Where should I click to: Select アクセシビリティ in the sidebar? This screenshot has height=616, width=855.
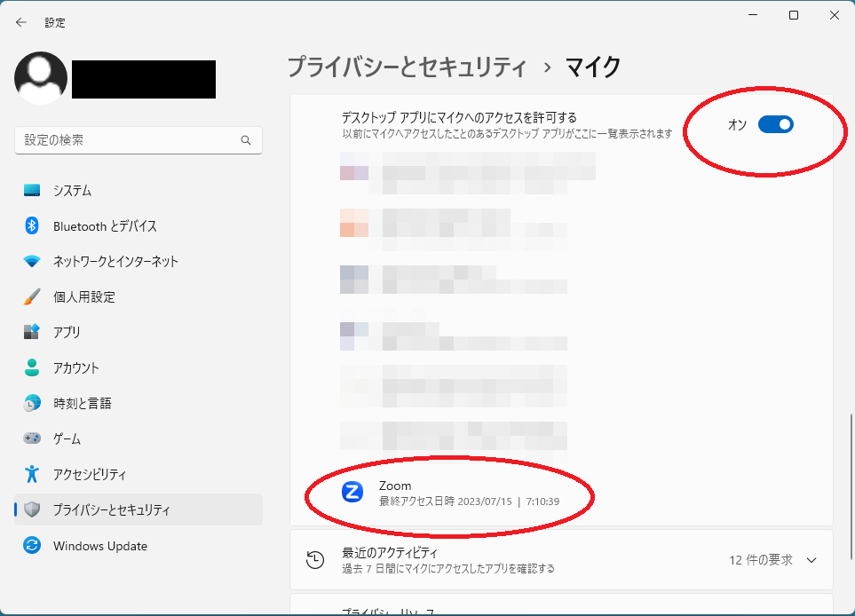coord(89,474)
